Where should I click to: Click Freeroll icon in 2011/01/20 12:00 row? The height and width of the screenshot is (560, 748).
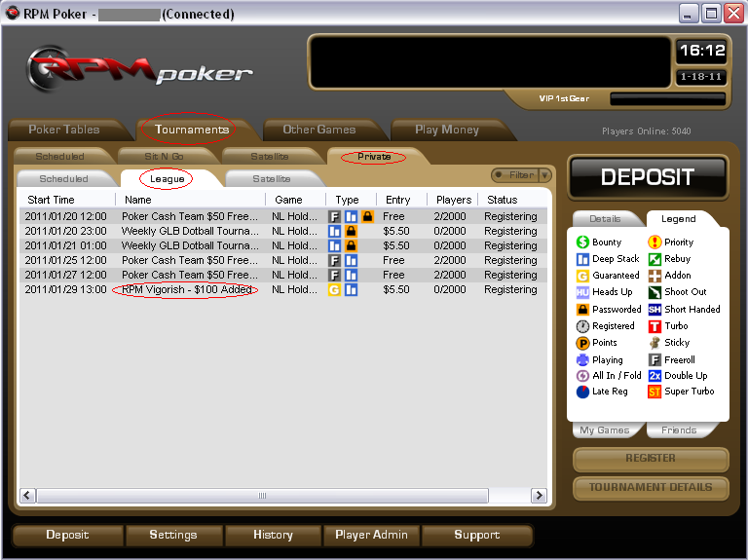click(x=334, y=216)
